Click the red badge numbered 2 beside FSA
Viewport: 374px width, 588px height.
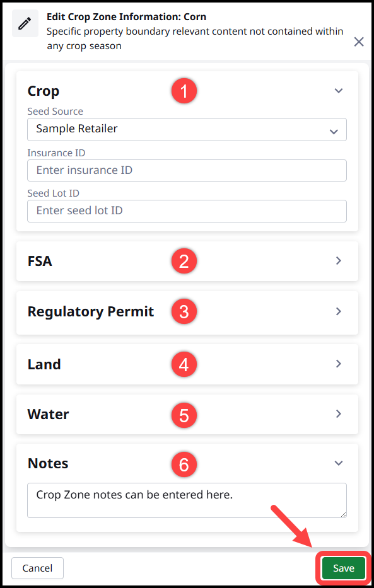184,261
